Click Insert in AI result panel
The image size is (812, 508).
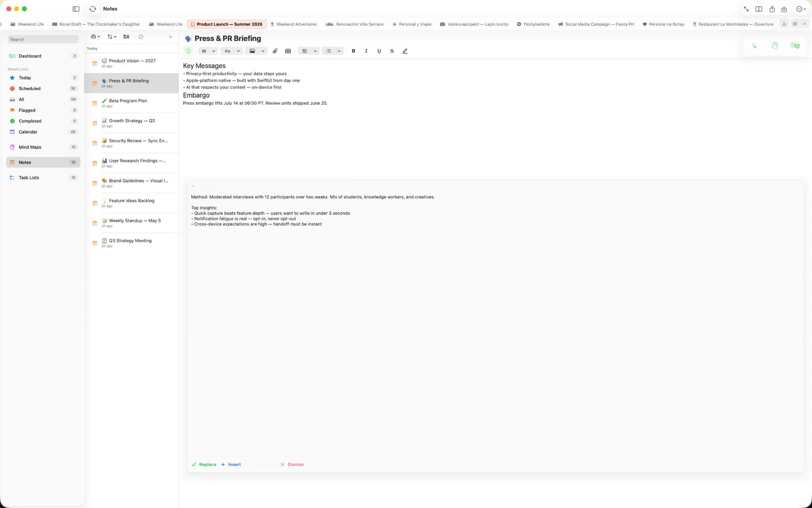pyautogui.click(x=231, y=465)
